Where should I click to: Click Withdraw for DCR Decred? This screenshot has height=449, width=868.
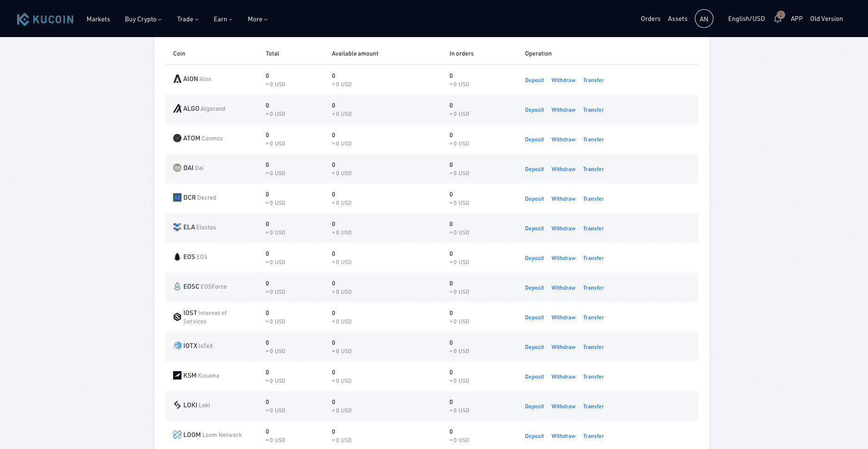tap(563, 198)
